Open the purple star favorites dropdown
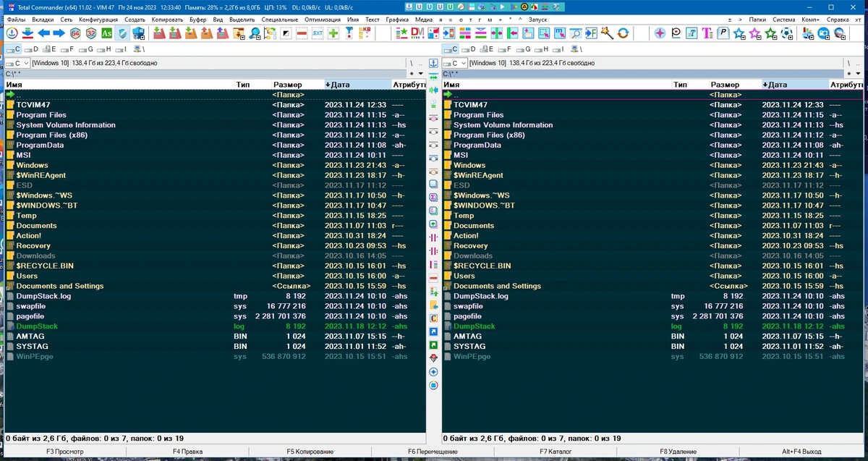 (x=755, y=33)
